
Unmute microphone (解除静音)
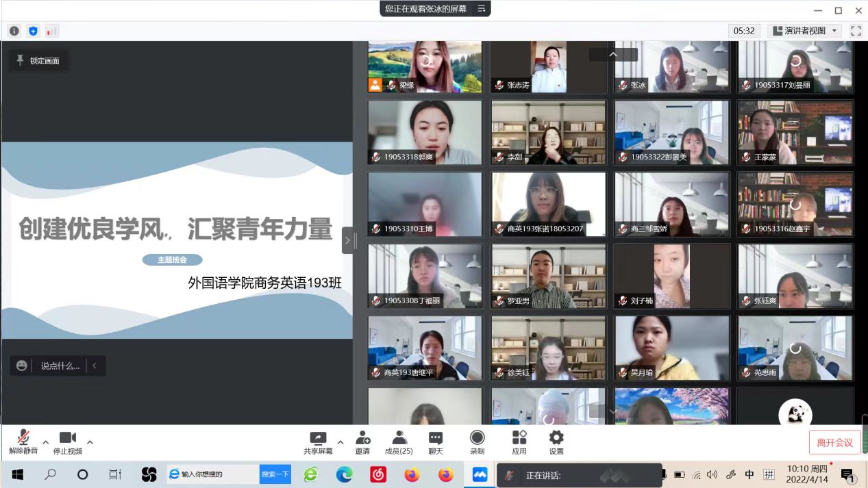23,442
